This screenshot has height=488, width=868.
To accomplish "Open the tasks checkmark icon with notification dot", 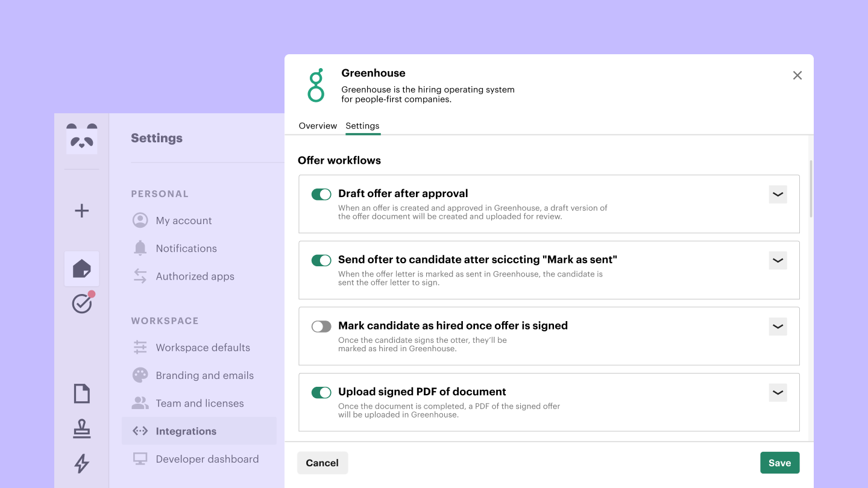I will pos(82,304).
